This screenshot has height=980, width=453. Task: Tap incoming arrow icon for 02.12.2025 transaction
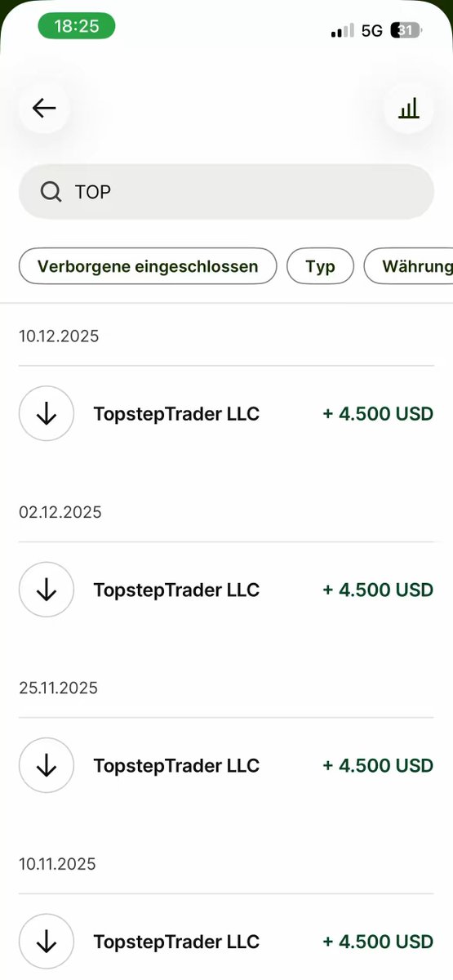click(x=47, y=590)
